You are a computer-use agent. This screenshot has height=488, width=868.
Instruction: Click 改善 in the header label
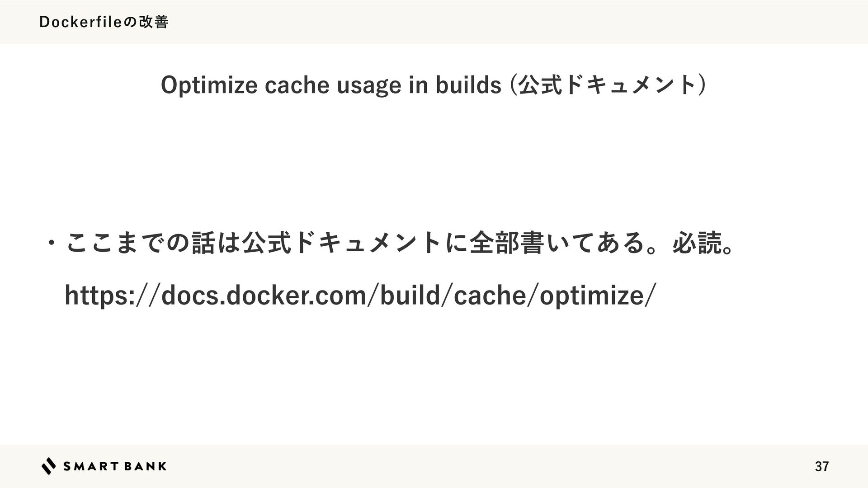point(153,22)
